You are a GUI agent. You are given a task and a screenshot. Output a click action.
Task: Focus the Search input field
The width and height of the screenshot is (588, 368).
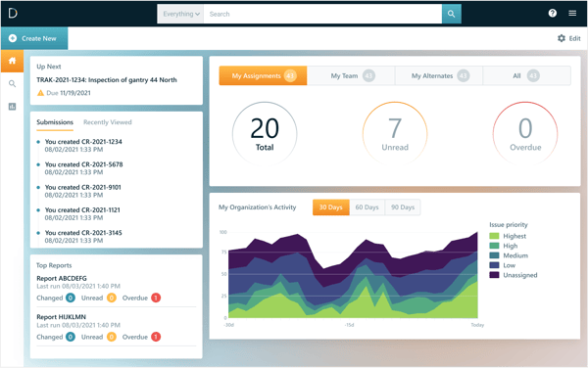(x=322, y=14)
